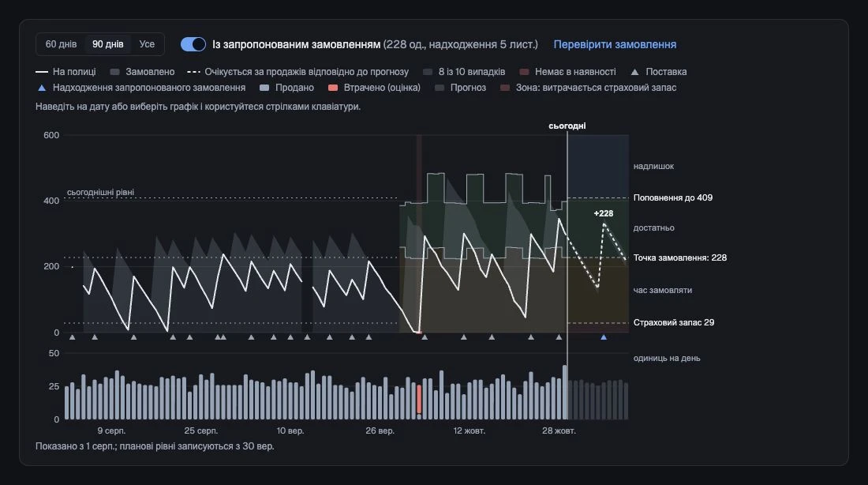Click the Наведіть на дату hint text
868x485 pixels.
(198, 107)
